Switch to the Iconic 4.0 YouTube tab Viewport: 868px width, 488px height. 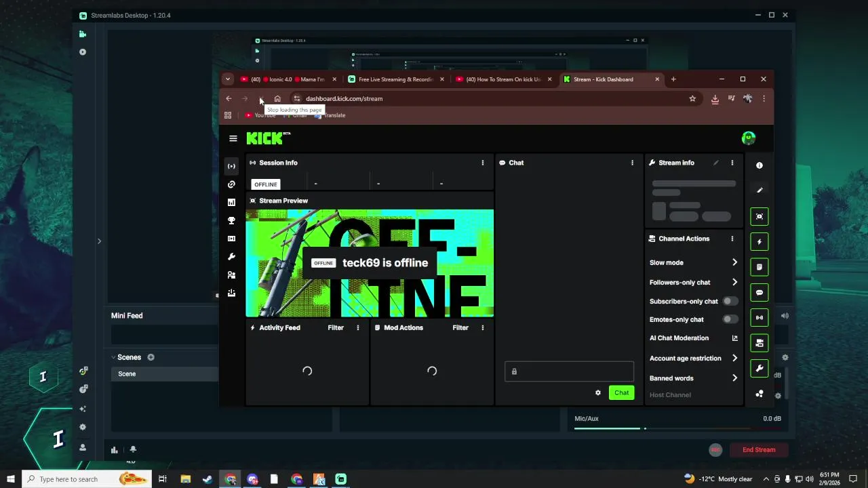(x=288, y=79)
